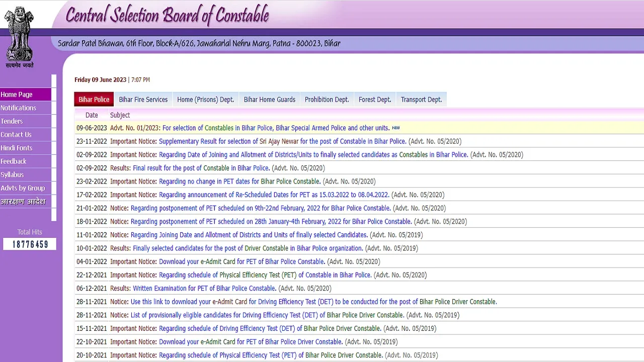Viewport: 644px width, 362px height.
Task: Go to Home Page in sidebar
Action: click(x=25, y=95)
